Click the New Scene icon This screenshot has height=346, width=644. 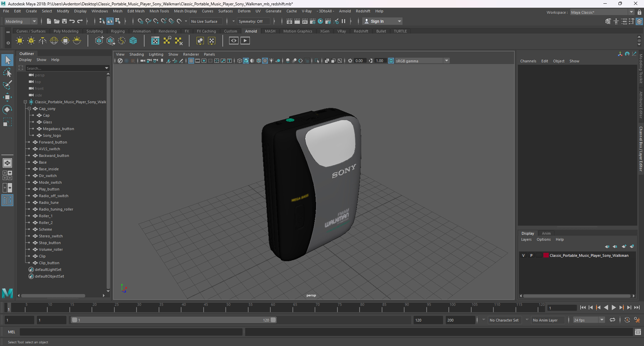pos(49,21)
